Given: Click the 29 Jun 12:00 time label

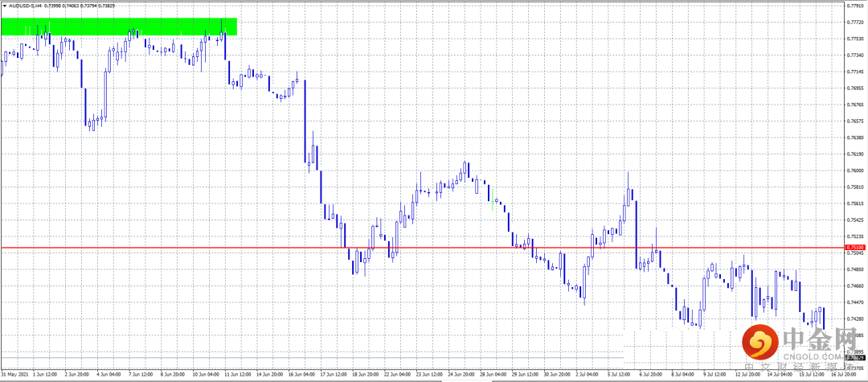Looking at the screenshot, I should pos(526,374).
